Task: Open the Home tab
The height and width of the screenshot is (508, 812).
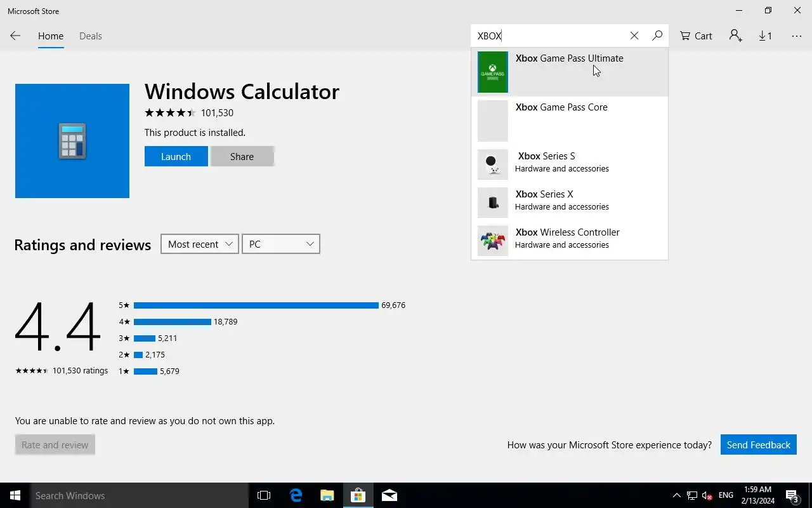Action: point(51,36)
